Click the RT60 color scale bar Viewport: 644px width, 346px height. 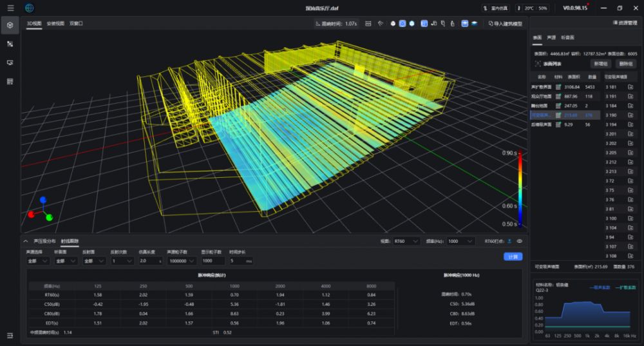click(x=519, y=189)
